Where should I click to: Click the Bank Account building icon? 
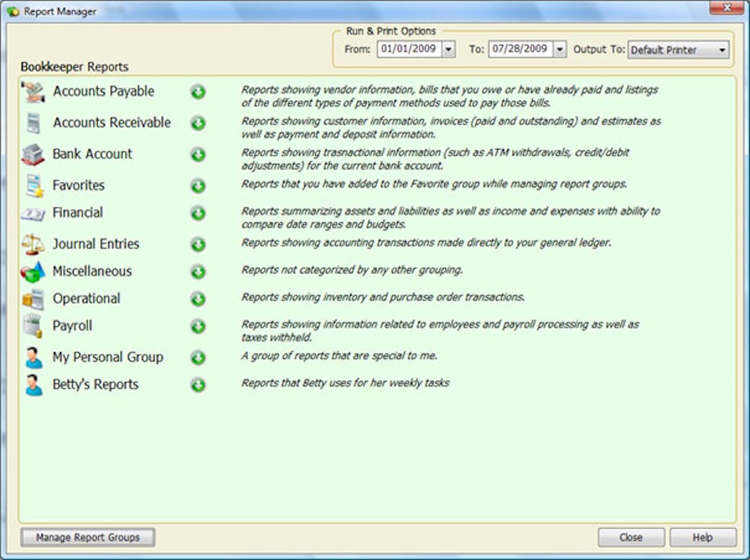tap(33, 154)
